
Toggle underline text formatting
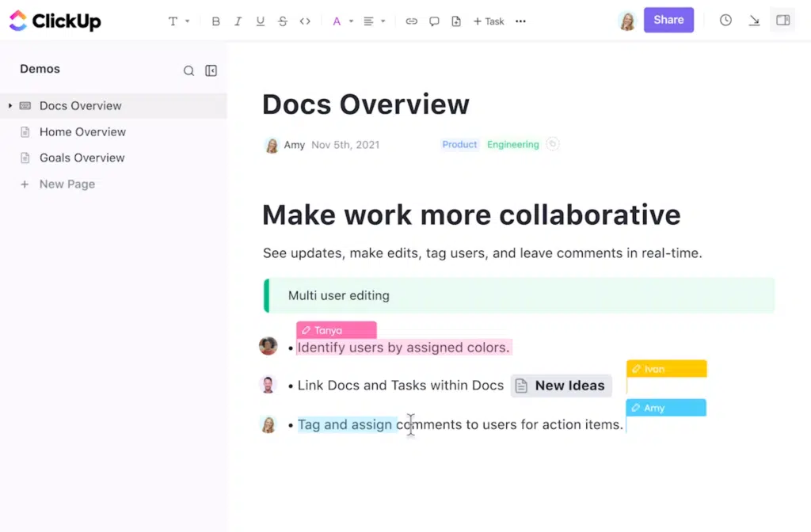click(x=260, y=21)
